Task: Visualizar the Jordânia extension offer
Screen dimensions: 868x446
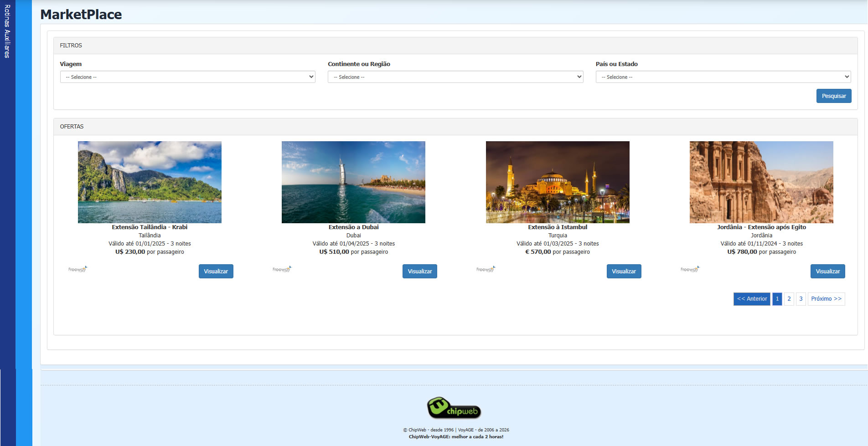Action: coord(827,272)
